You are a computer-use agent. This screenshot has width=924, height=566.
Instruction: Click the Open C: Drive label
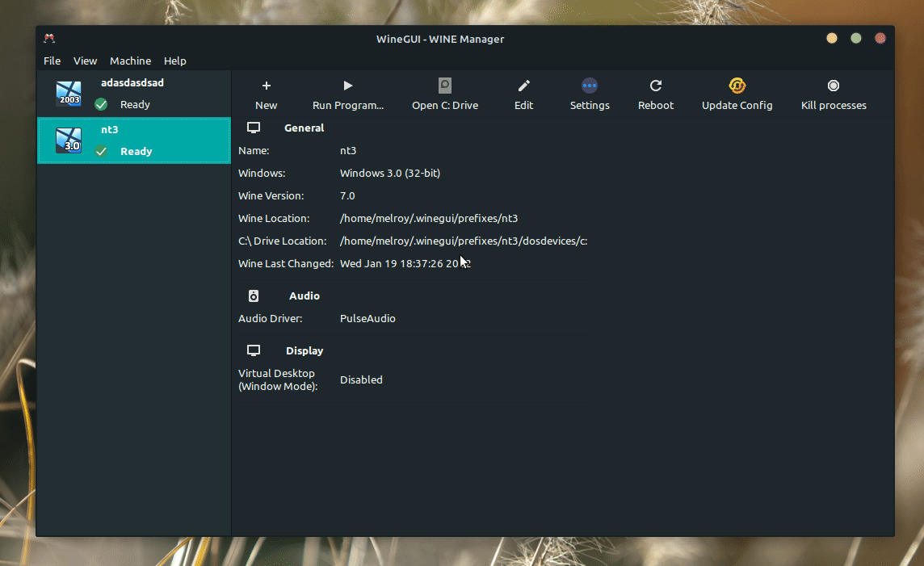pos(445,106)
